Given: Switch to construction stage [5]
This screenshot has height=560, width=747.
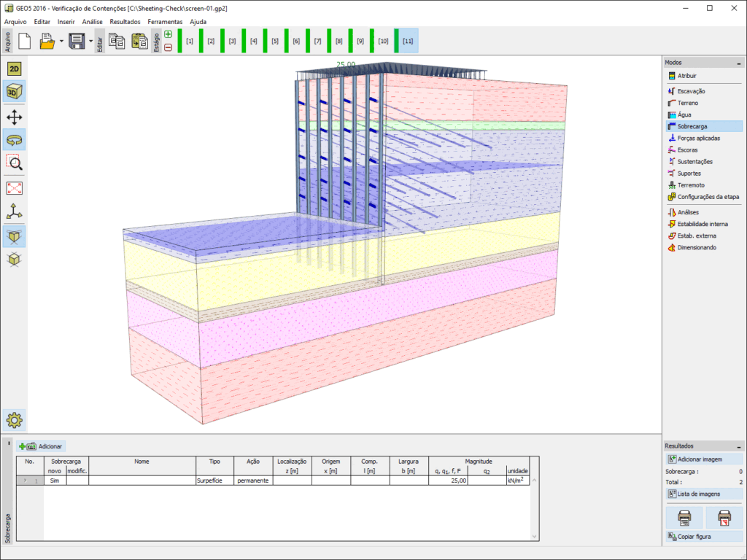Looking at the screenshot, I should (271, 41).
